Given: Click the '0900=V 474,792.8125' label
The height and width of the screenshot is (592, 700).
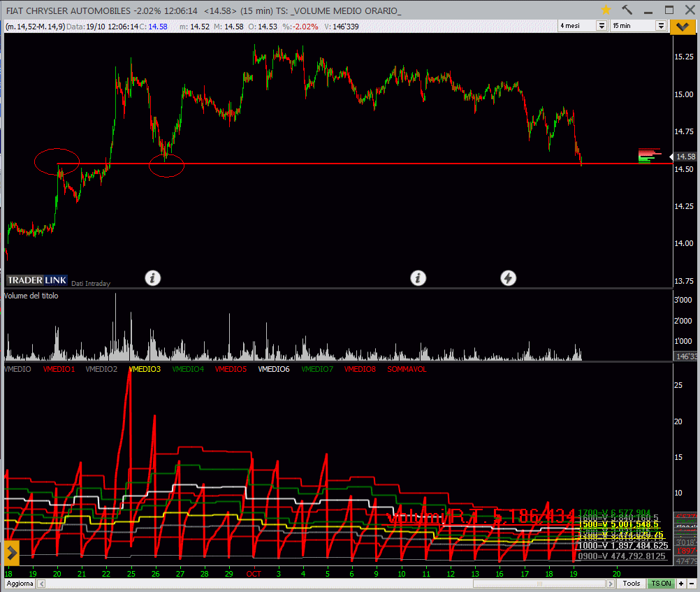Looking at the screenshot, I should [x=622, y=556].
